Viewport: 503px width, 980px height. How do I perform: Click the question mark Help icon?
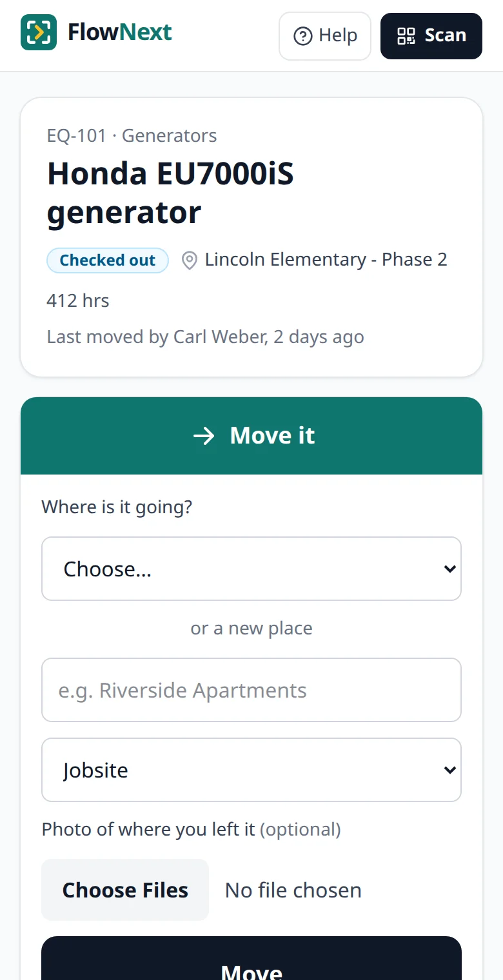pyautogui.click(x=303, y=36)
